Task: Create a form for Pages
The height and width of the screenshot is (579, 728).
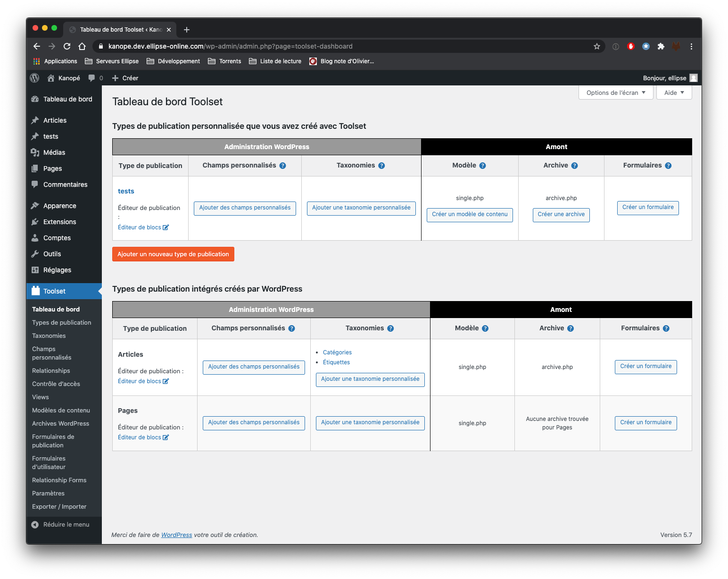Action: [x=645, y=423]
